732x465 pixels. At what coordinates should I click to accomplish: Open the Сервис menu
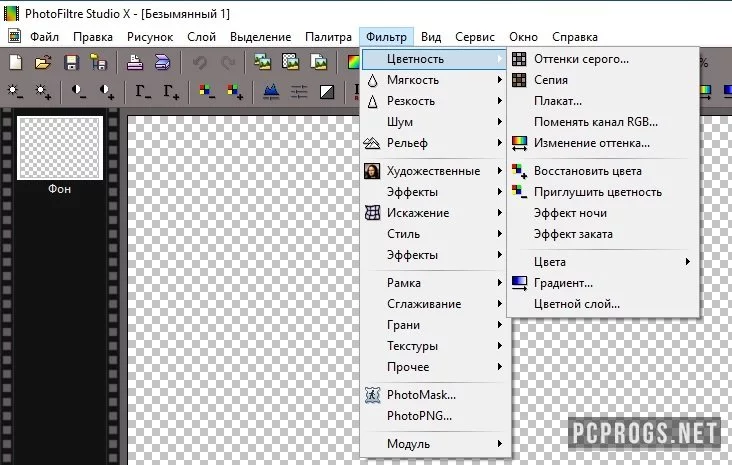point(475,36)
